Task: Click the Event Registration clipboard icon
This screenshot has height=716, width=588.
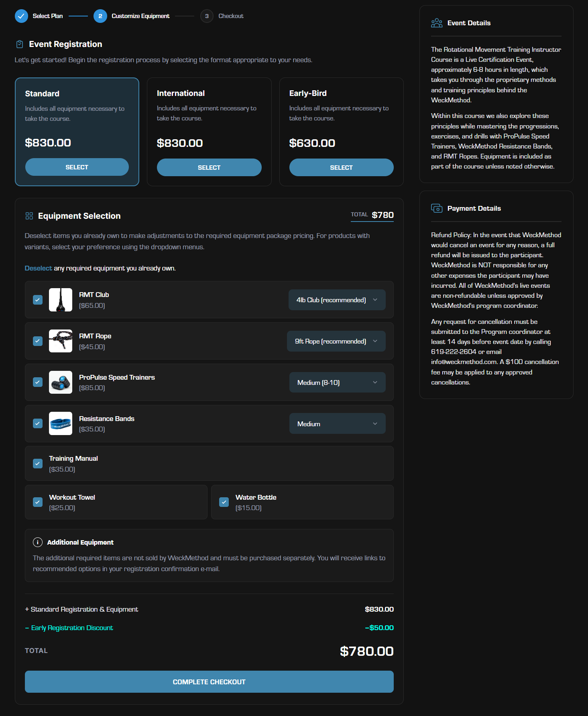Action: pyautogui.click(x=19, y=44)
